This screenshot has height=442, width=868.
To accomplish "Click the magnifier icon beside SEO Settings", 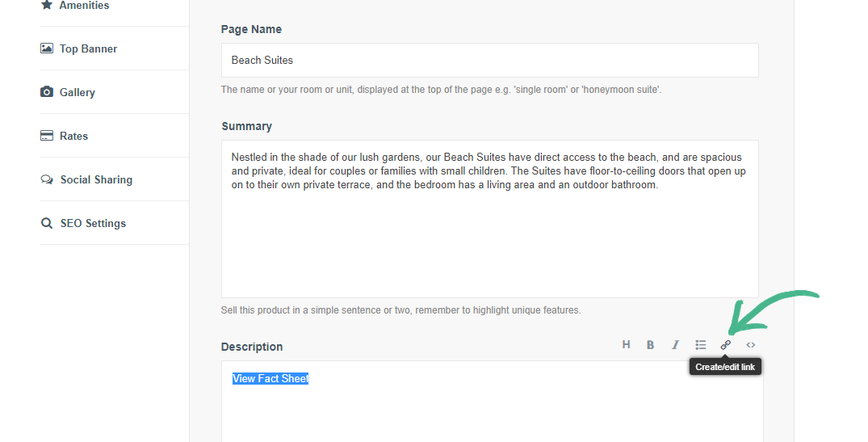I will click(47, 223).
